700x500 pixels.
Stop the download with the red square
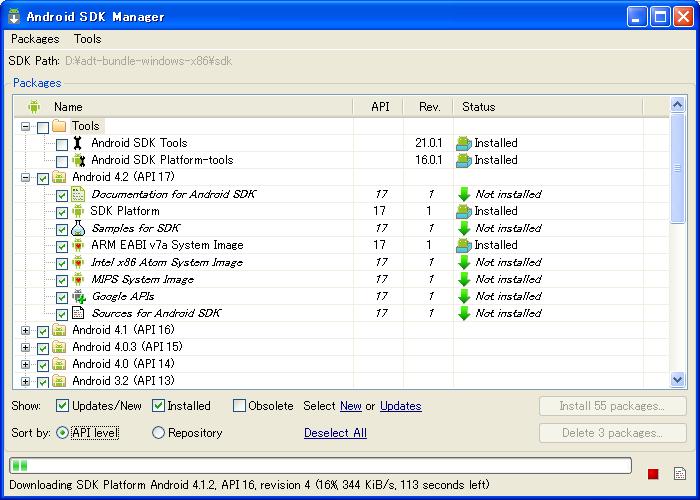click(x=653, y=474)
